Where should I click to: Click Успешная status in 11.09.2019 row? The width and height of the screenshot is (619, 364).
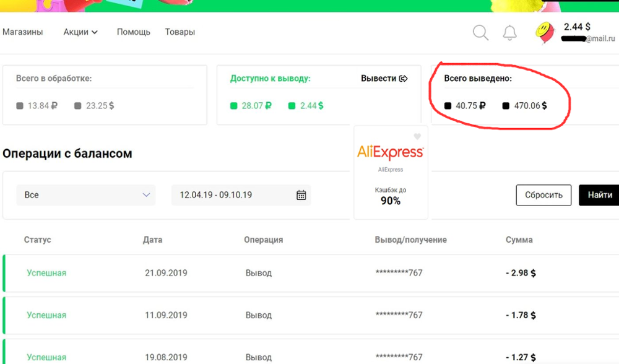point(46,316)
